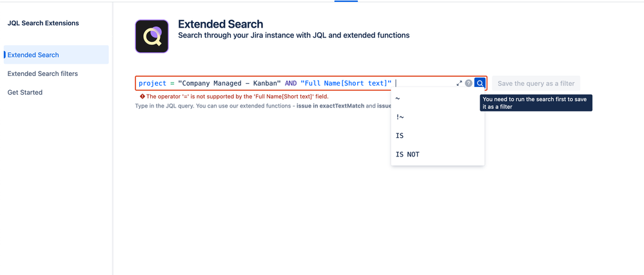The image size is (644, 275).
Task: Click the issue in exactTextMatch hint text
Action: coord(331,106)
